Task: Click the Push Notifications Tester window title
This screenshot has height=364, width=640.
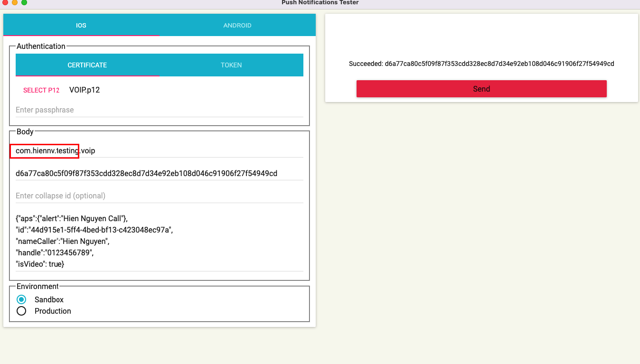Action: [x=320, y=3]
